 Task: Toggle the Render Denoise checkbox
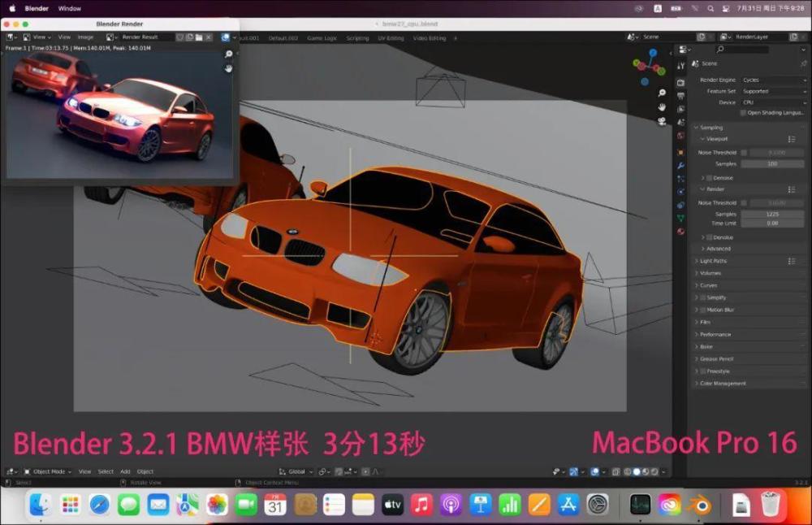pos(709,237)
